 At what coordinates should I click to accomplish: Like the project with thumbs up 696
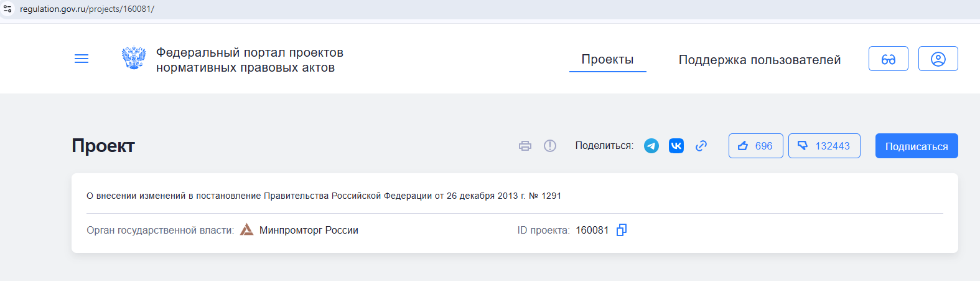coord(755,146)
